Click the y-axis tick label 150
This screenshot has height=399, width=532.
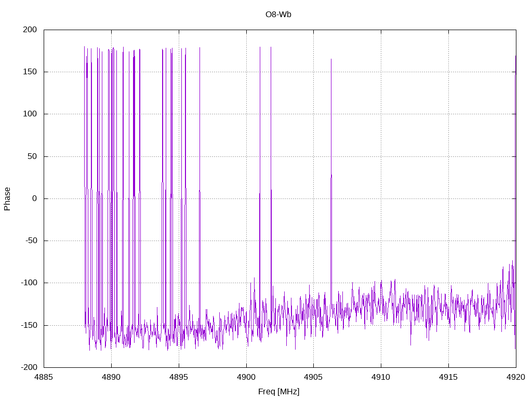coord(30,72)
